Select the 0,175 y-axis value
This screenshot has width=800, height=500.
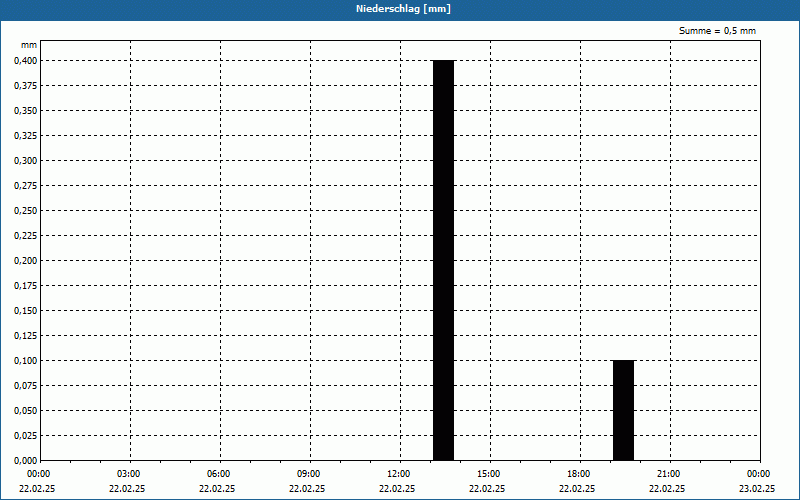(26, 286)
